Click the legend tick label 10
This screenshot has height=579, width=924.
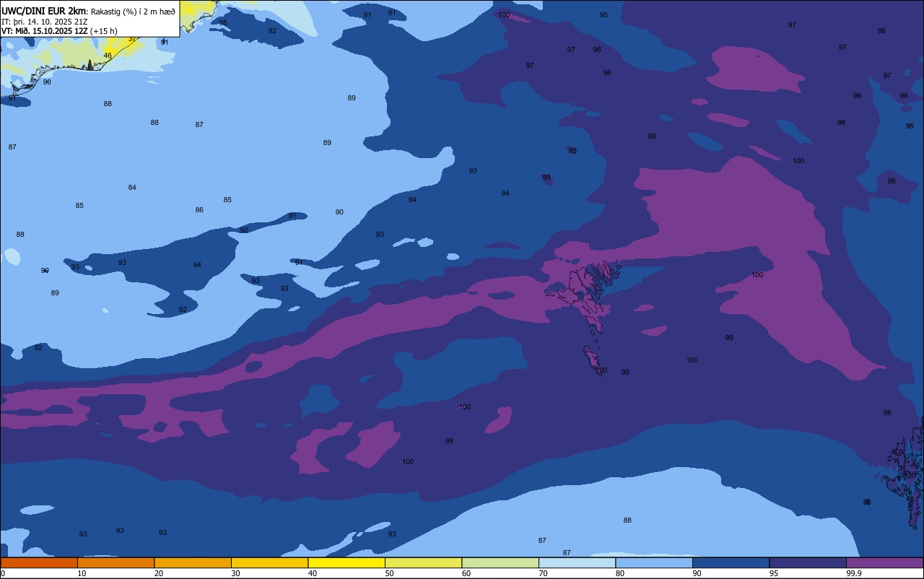click(82, 573)
